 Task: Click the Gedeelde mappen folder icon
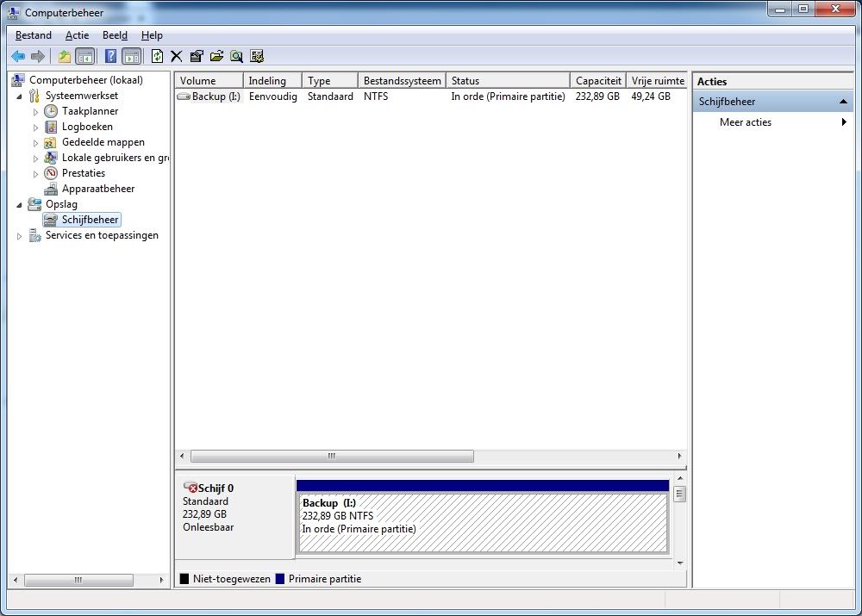[50, 142]
